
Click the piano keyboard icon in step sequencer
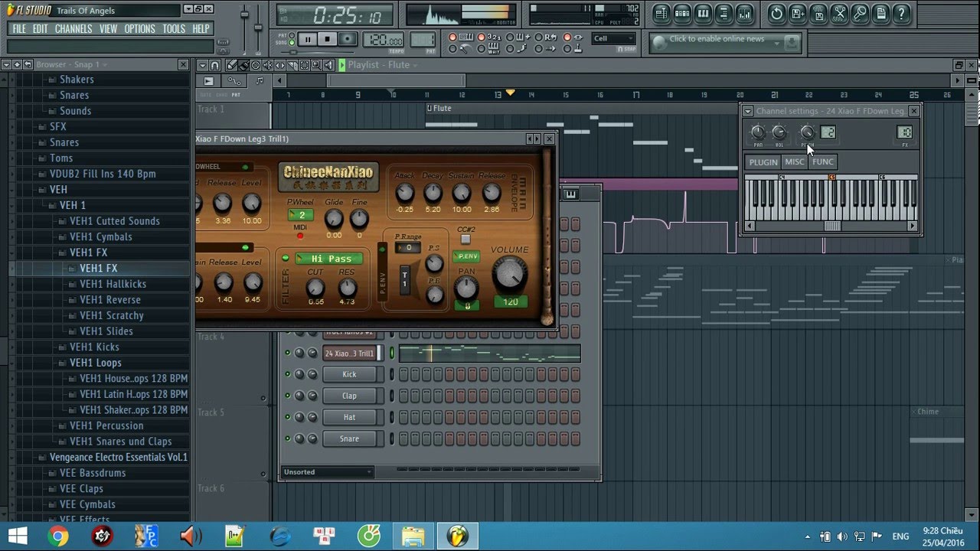point(570,194)
